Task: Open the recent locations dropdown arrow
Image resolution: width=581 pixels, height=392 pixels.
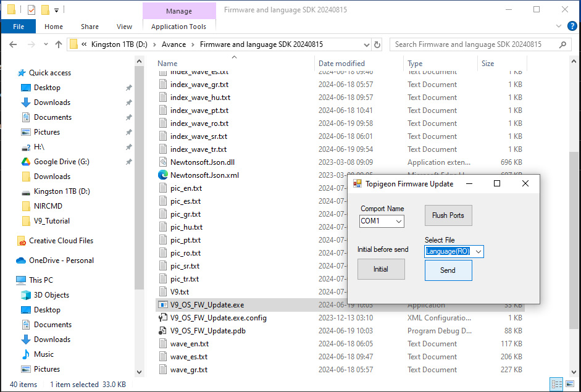Action: (46, 44)
